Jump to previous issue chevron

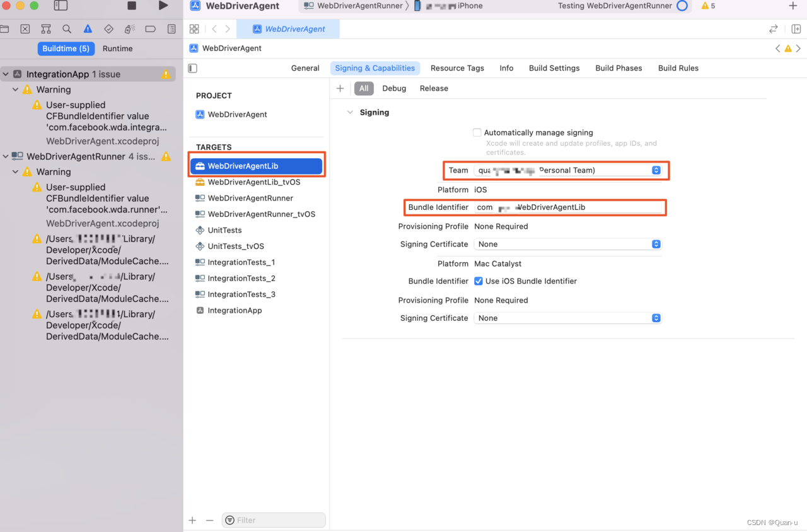[x=777, y=49]
